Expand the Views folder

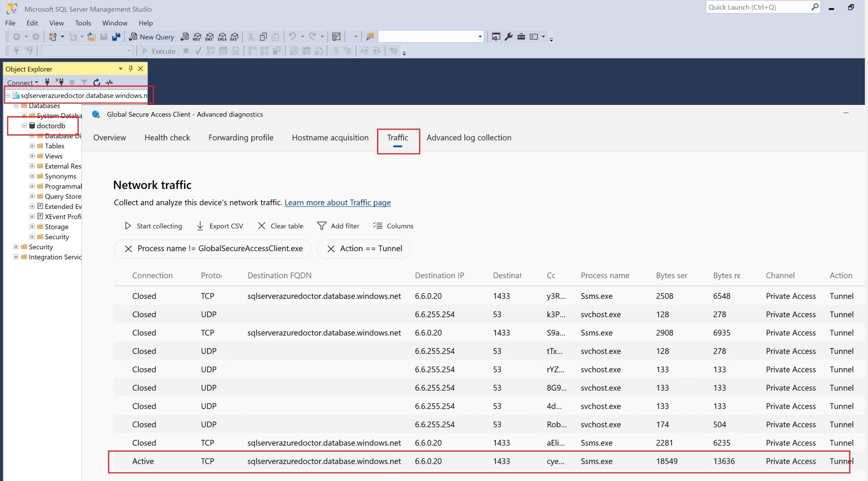(32, 156)
